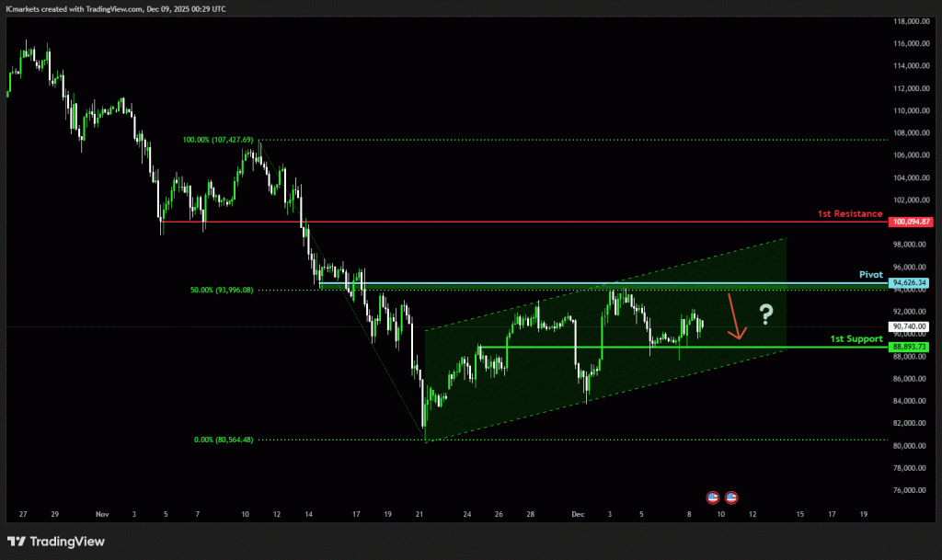
Task: Click the 118,000.00 price axis label
Action: click(x=912, y=21)
